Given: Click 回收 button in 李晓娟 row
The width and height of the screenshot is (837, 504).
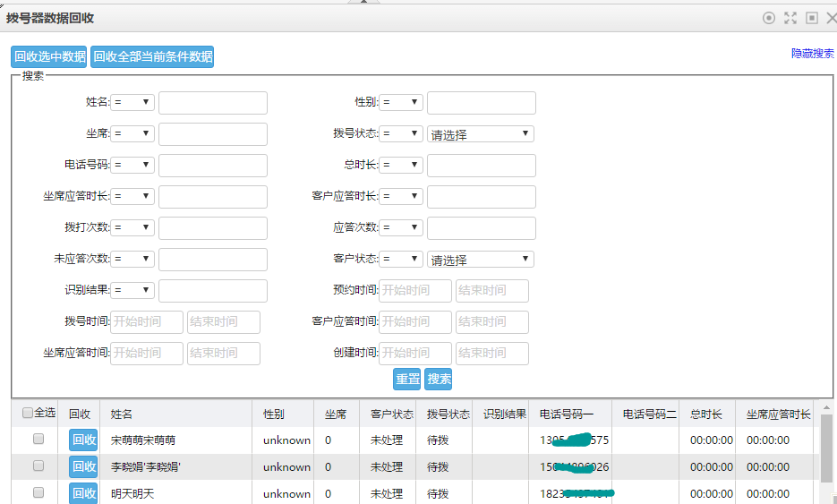Looking at the screenshot, I should point(84,466).
